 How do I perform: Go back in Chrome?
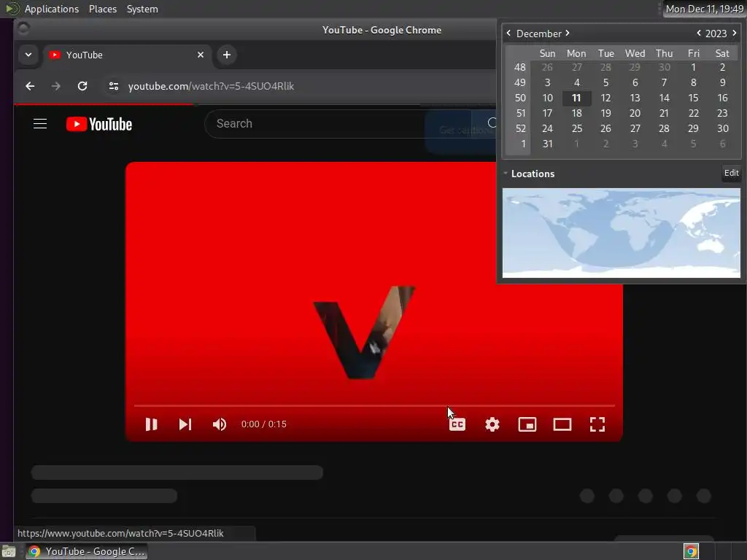30,86
